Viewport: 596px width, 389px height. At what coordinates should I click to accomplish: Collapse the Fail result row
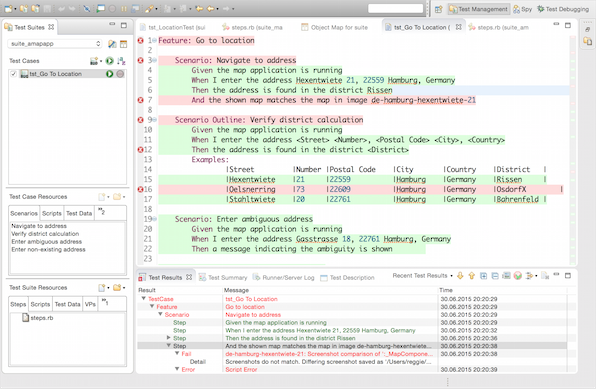click(x=177, y=353)
